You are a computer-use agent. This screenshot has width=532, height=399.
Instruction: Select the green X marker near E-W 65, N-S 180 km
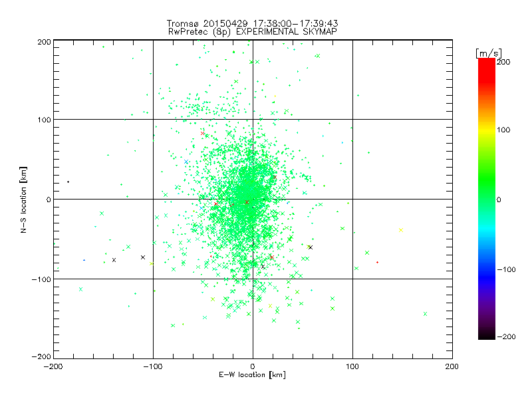pyautogui.click(x=318, y=56)
